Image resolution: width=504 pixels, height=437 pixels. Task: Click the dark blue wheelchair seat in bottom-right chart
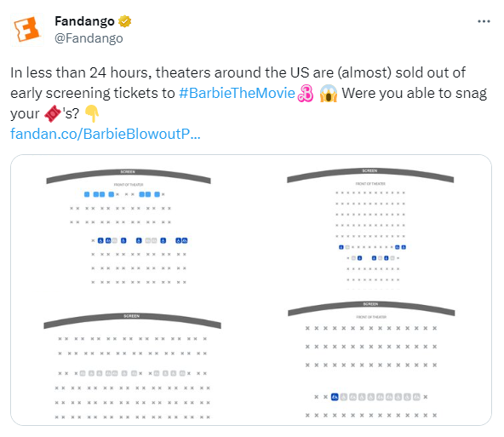click(x=335, y=397)
